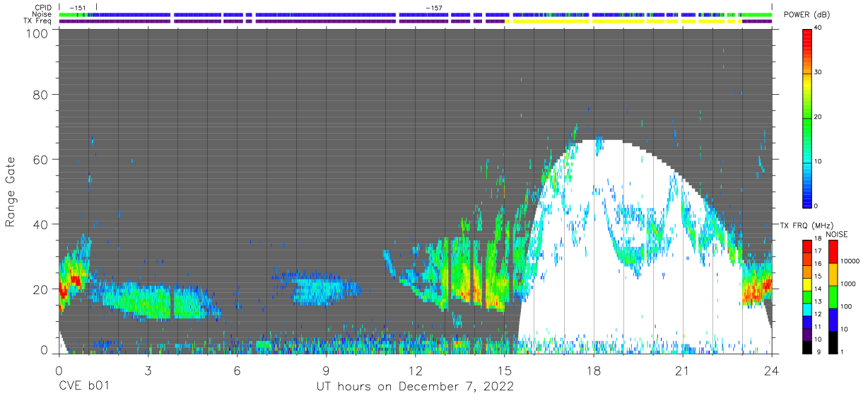Pick the red swatch in NOISE legend
868x401 pixels.
tap(833, 252)
